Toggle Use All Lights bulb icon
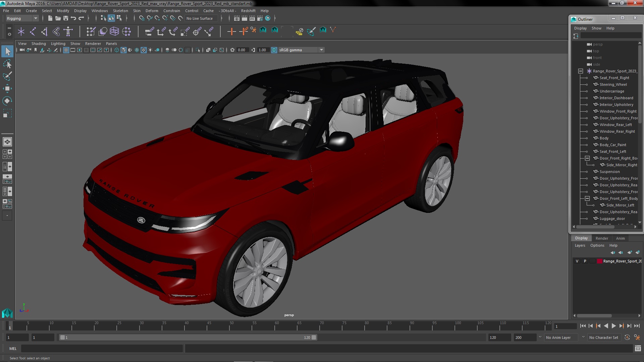Screen dimensions: 644x362 coord(150,50)
